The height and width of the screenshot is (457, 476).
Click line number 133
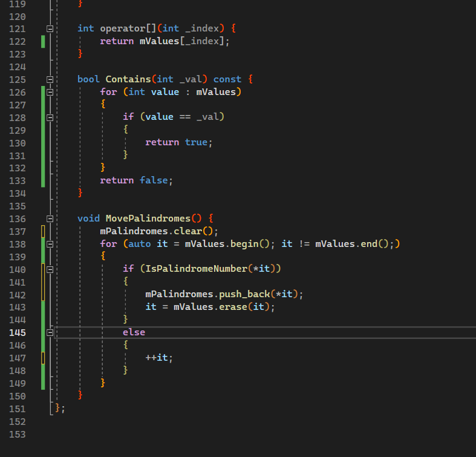[18, 181]
